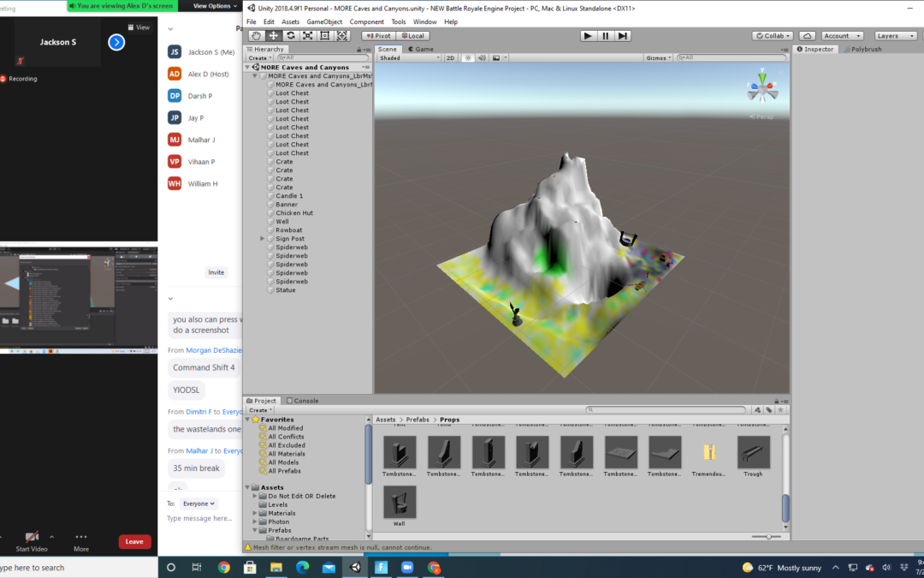Select the Rotate tool in Unity toolbar
This screenshot has width=924, height=578.
(x=291, y=36)
